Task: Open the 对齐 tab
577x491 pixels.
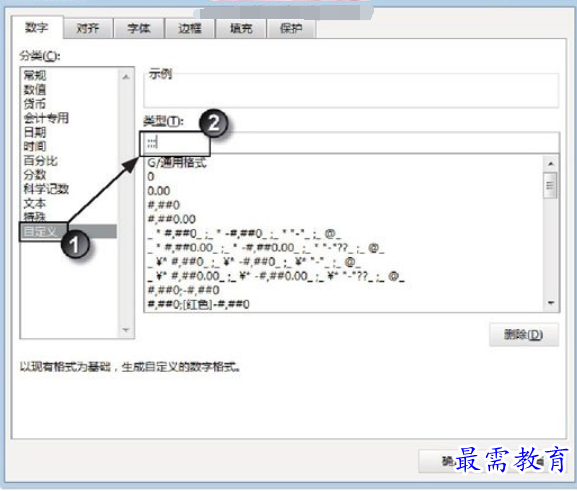Action: point(88,28)
